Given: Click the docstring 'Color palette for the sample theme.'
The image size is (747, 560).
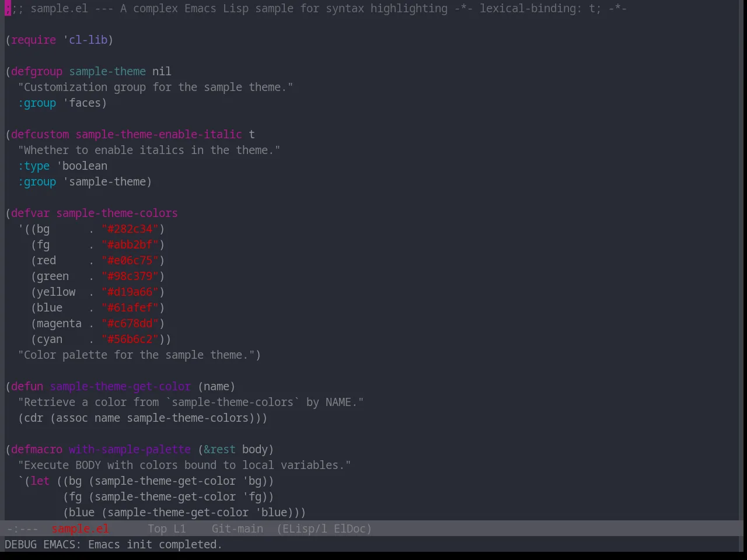Looking at the screenshot, I should pyautogui.click(x=136, y=355).
